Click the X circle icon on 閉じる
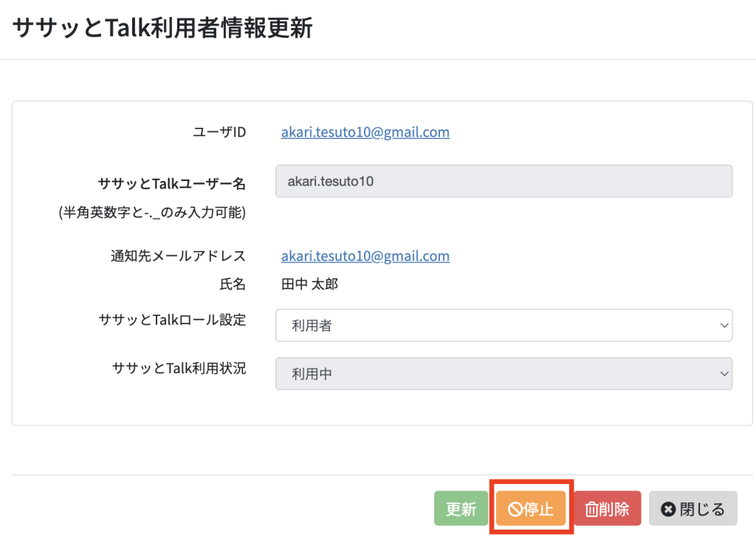This screenshot has width=756, height=546. (667, 509)
